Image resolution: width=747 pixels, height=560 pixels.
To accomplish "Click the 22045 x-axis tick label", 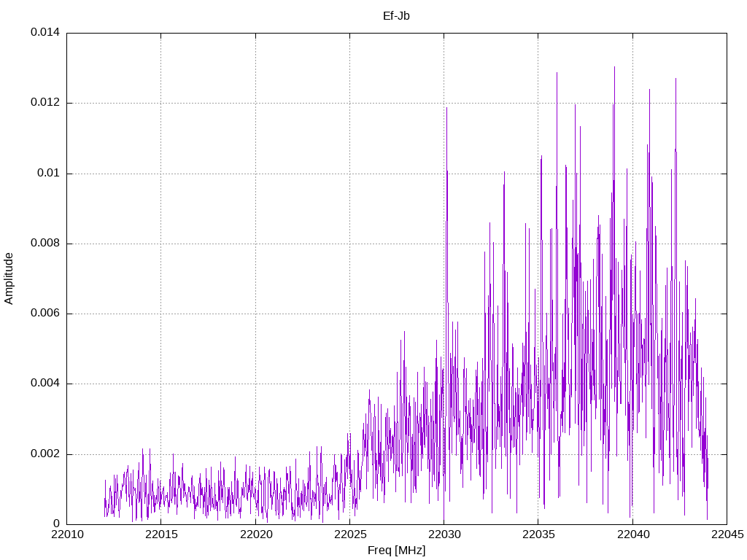I will 727,534.
